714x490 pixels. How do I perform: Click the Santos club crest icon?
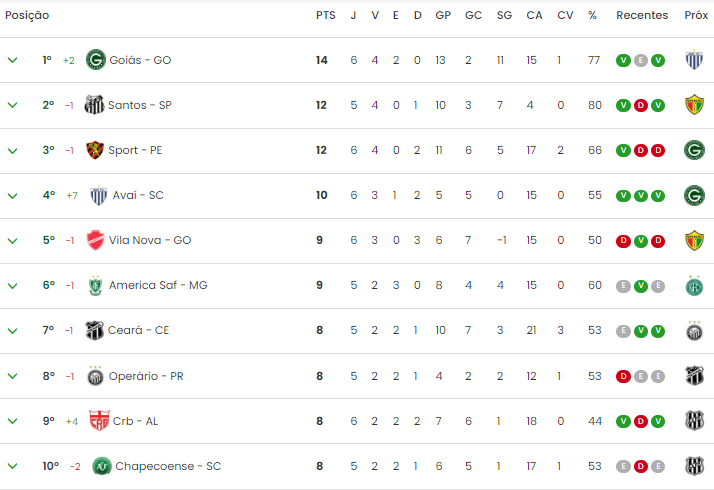(94, 105)
